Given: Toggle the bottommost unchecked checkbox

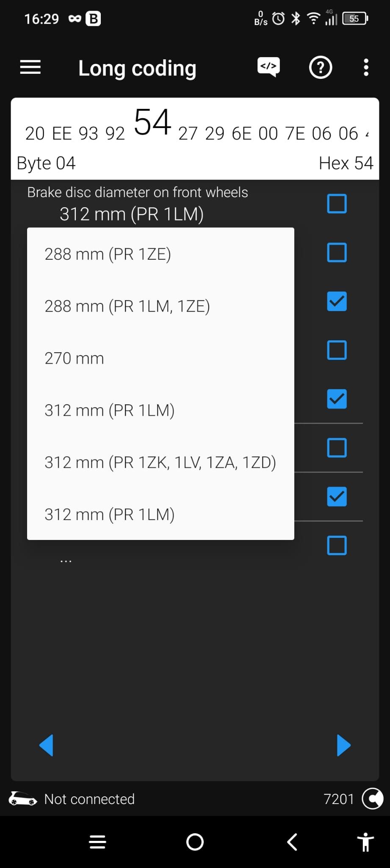Looking at the screenshot, I should 337,545.
